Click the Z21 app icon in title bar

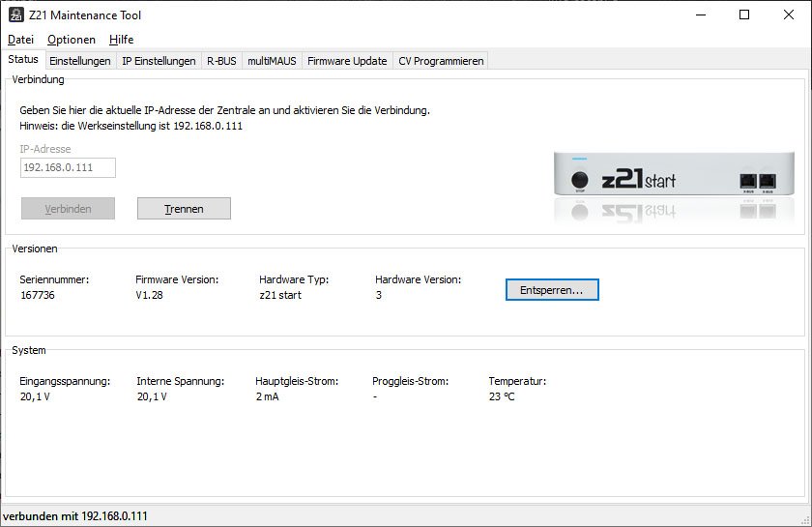point(16,15)
